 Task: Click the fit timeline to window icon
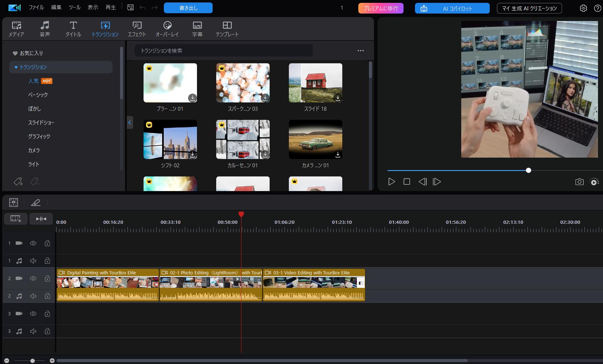click(x=41, y=218)
